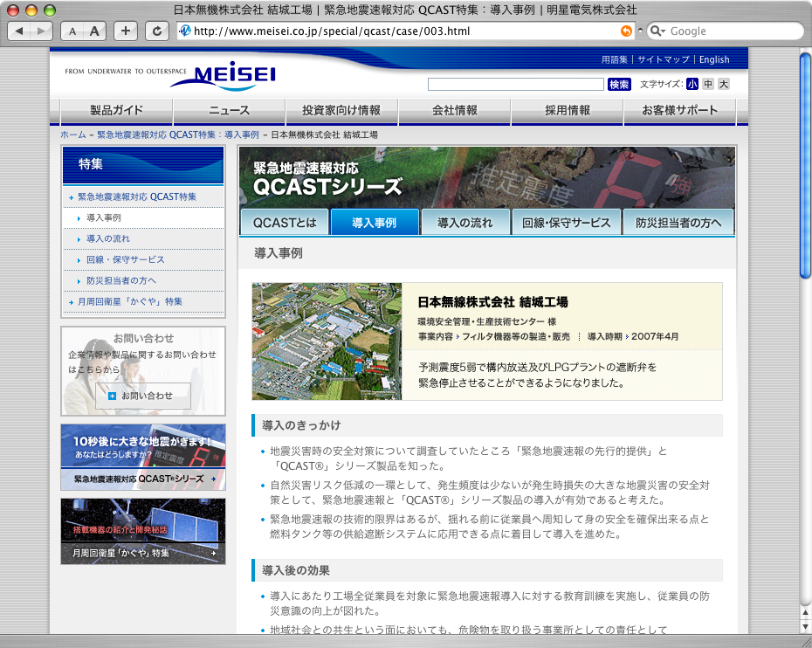The height and width of the screenshot is (648, 812).
Task: Click the Safari forward arrow button
Action: coord(42,31)
